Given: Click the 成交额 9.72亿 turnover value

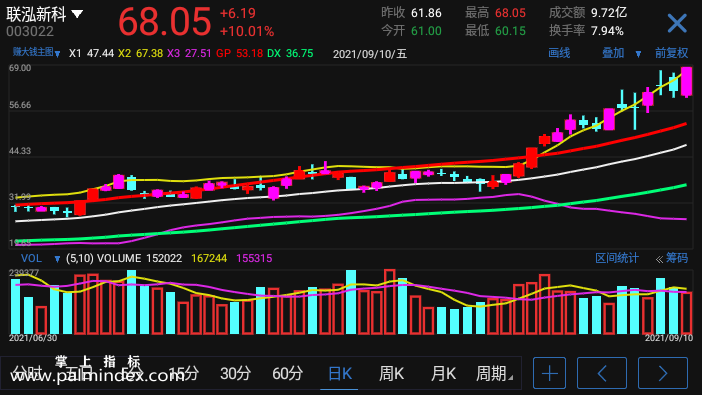Looking at the screenshot, I should (588, 13).
